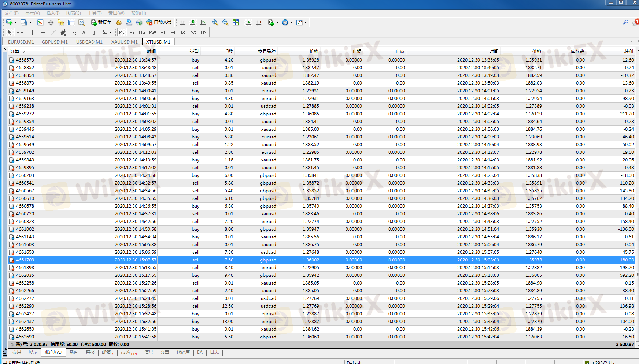This screenshot has height=364, width=639.
Task: Open the 图表(C) menu
Action: (73, 13)
